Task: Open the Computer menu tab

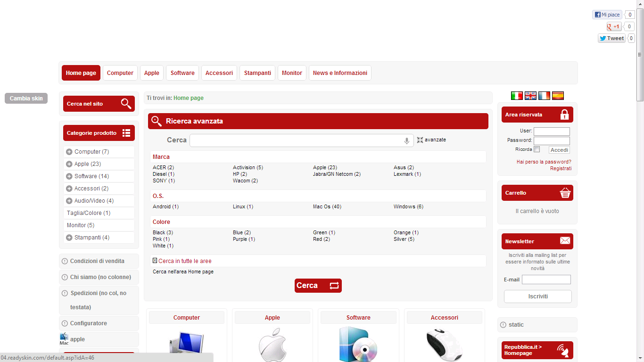Action: tap(120, 73)
